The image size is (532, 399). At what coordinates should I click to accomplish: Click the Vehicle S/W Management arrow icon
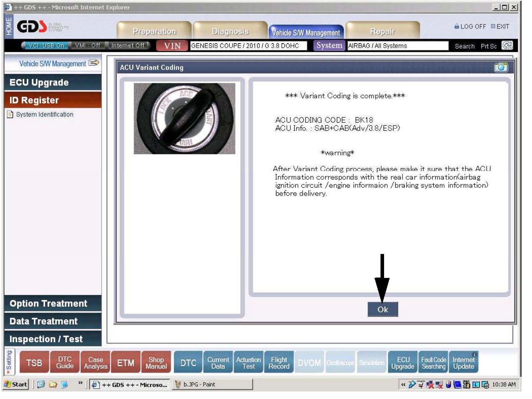click(x=94, y=63)
